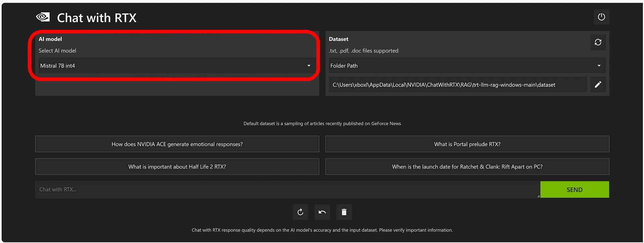Refresh the dataset with the sync icon

point(598,42)
